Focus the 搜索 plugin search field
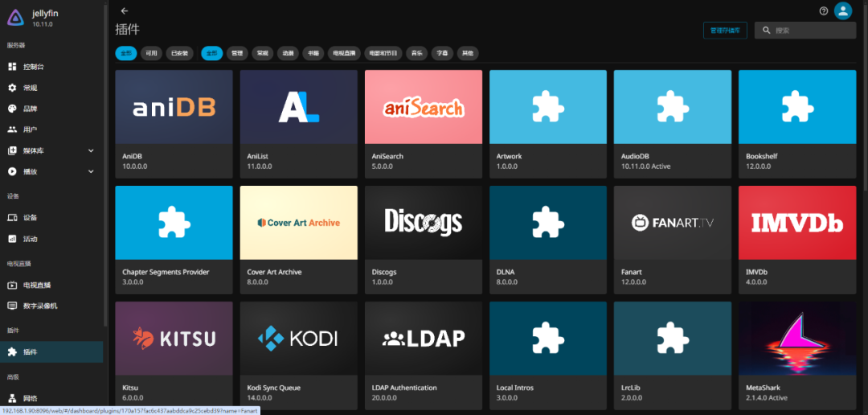868x415 pixels. tap(805, 30)
